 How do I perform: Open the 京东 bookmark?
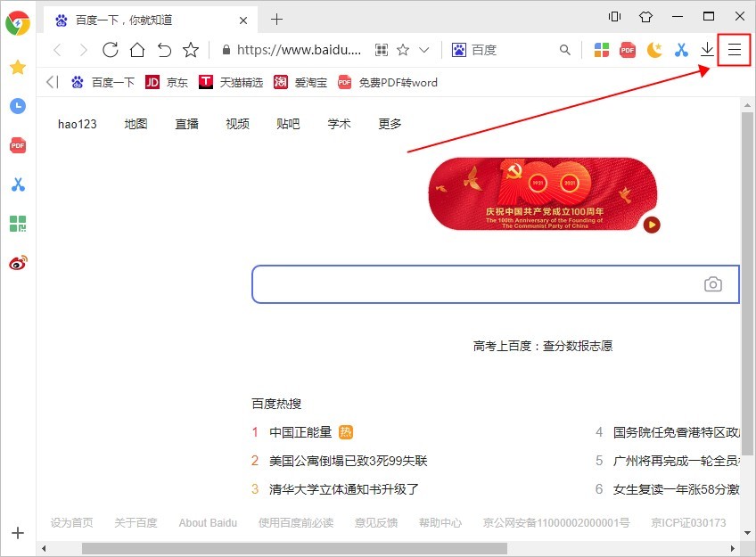pos(167,82)
